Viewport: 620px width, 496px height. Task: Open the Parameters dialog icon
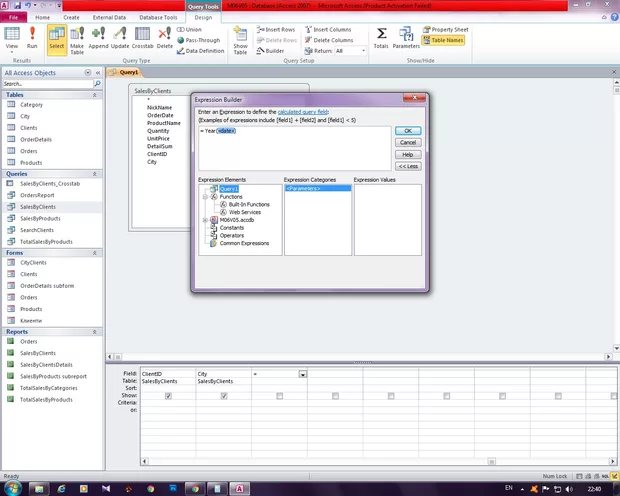click(x=406, y=38)
